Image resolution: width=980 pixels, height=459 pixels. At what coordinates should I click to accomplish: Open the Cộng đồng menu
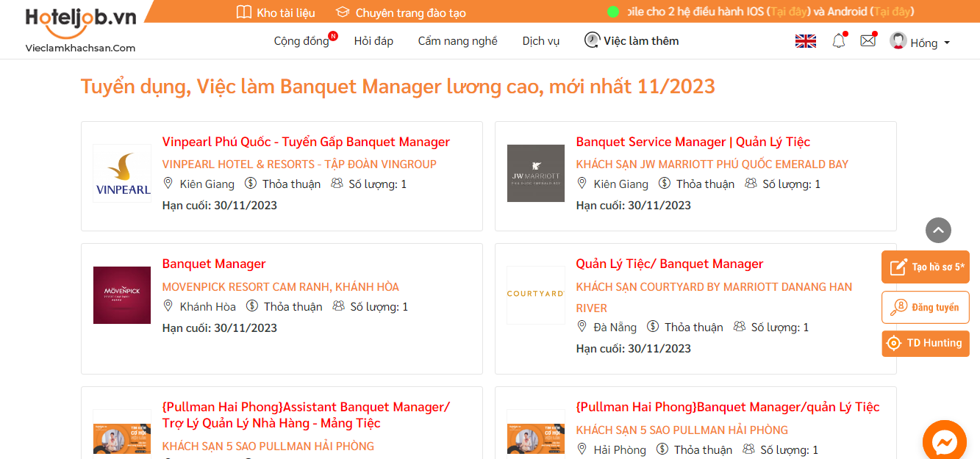pyautogui.click(x=301, y=41)
